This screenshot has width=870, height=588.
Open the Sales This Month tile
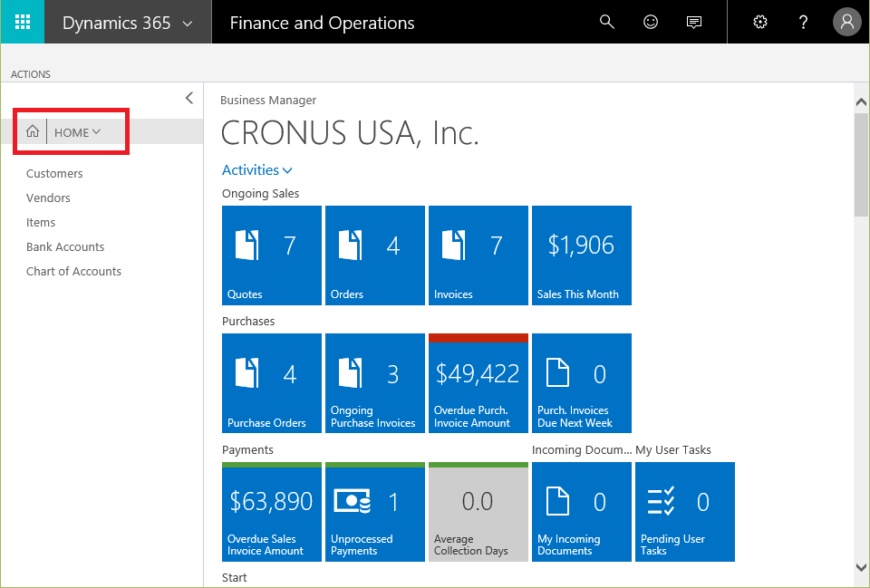582,255
